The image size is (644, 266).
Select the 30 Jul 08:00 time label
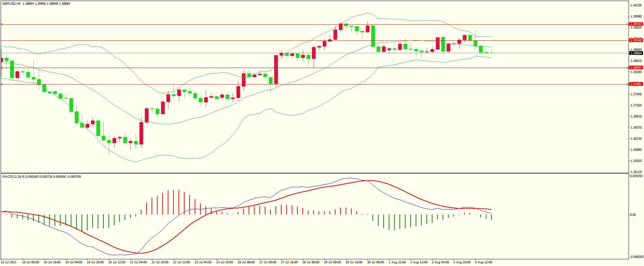[376, 262]
